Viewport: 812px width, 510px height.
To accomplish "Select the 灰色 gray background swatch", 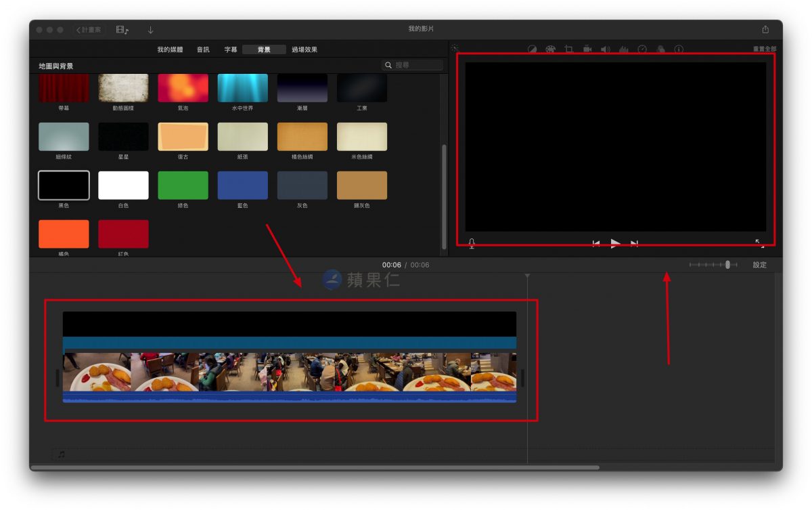I will point(302,185).
